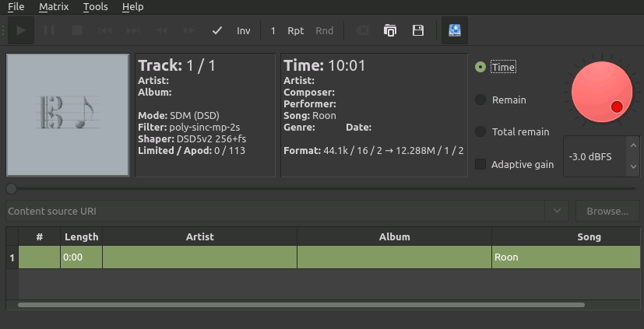Increase volume with up stepper arrow
644x329 pixels.
point(633,145)
